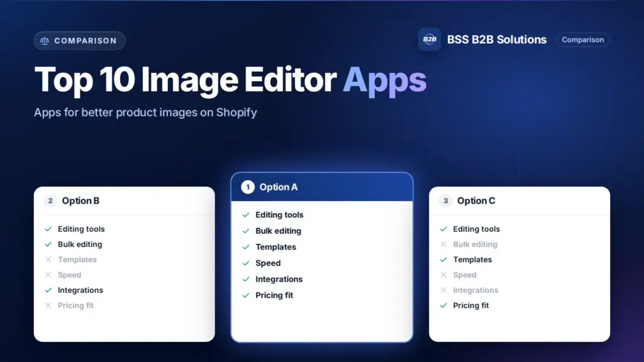Click greyed 'Speed' text in Option B card
This screenshot has height=362, width=644.
69,275
